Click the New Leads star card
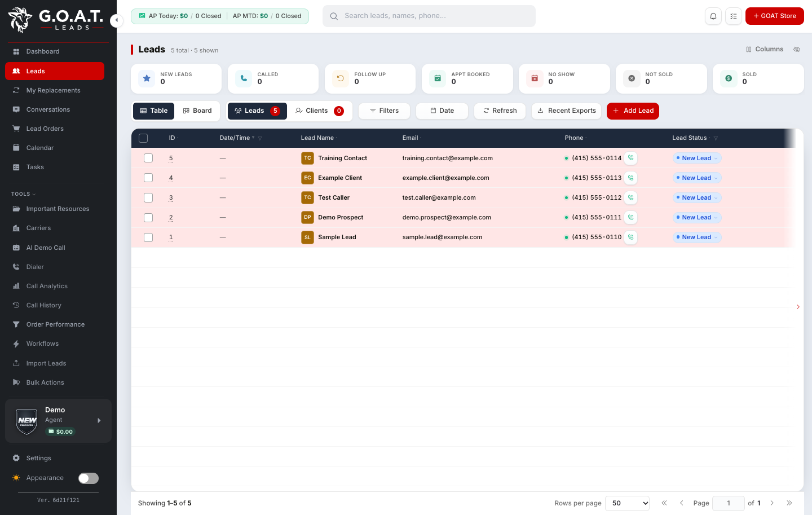The width and height of the screenshot is (812, 515). (x=176, y=78)
